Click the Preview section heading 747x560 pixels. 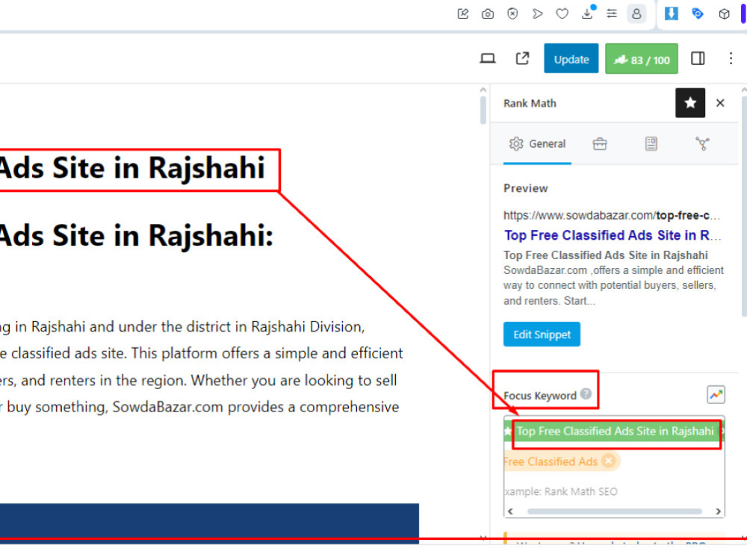point(525,188)
